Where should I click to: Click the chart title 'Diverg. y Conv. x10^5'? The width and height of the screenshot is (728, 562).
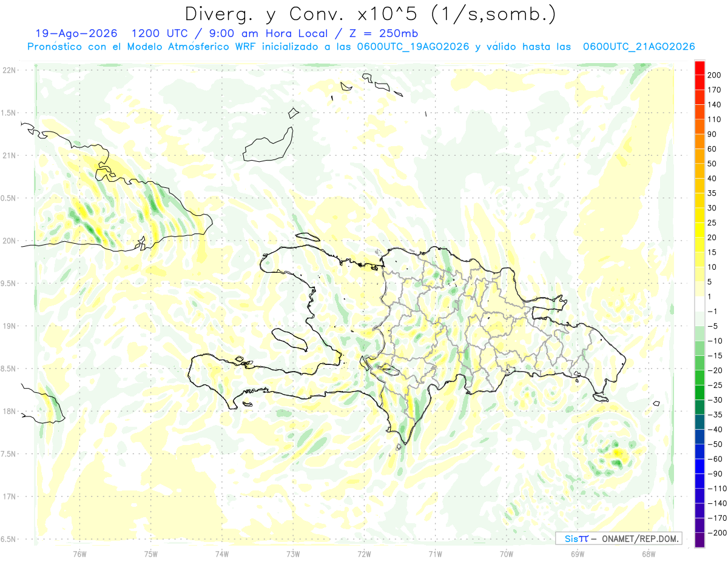click(x=311, y=13)
